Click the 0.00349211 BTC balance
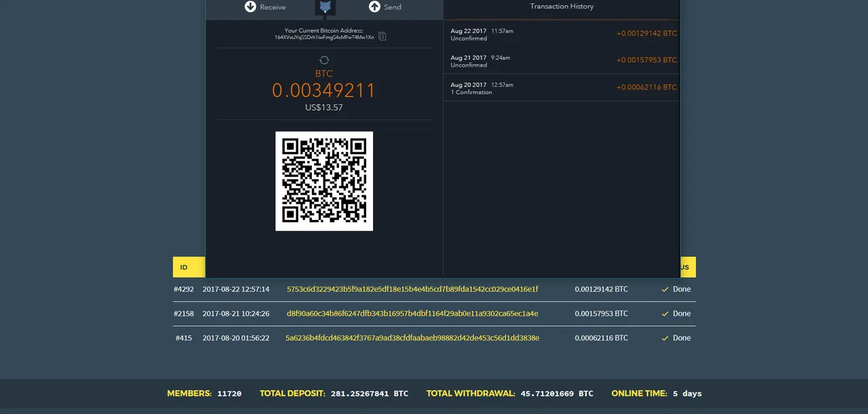The height and width of the screenshot is (414, 868). [x=324, y=90]
